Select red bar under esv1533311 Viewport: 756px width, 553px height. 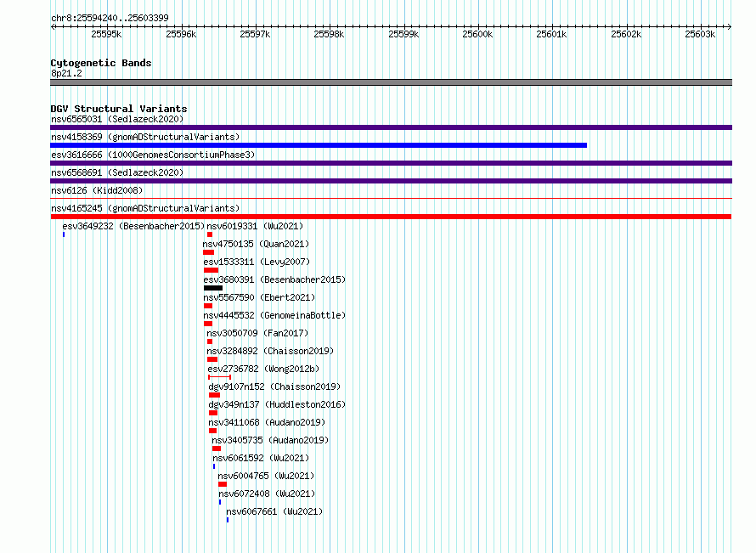212,270
